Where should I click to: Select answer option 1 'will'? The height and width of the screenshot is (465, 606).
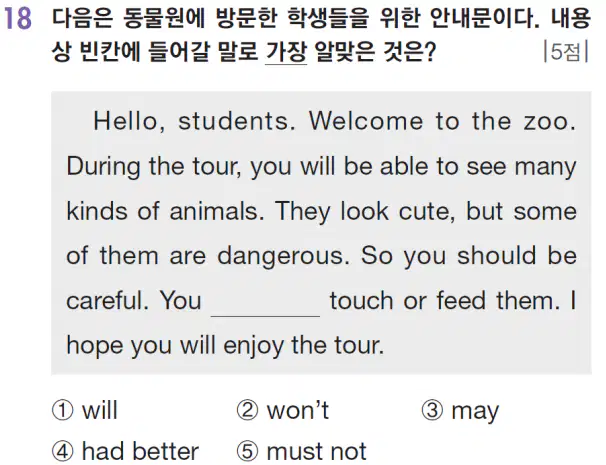pos(84,410)
